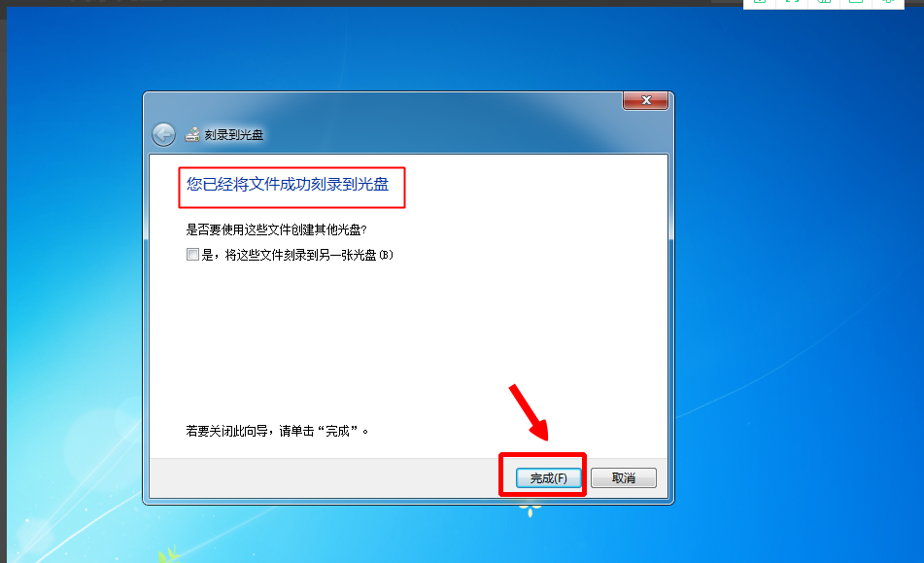Click the green bracket-shaped icon in top toolbar
924x563 pixels.
coord(792,2)
